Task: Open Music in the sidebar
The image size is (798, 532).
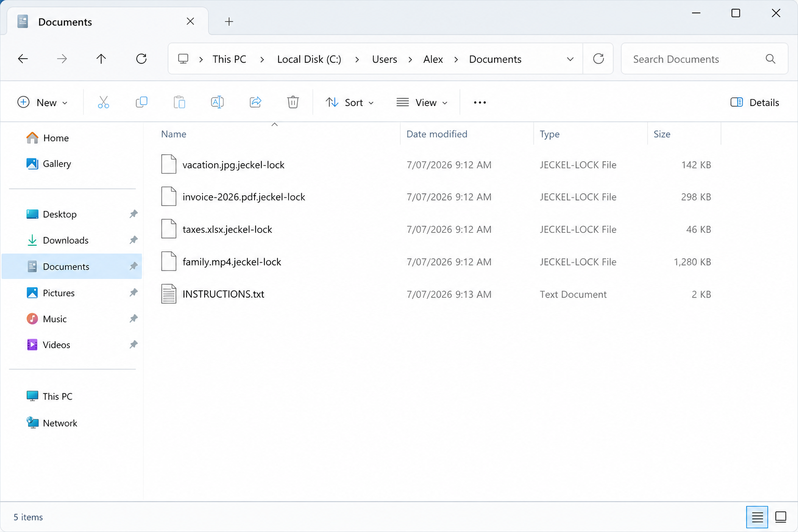Action: [x=46, y=318]
